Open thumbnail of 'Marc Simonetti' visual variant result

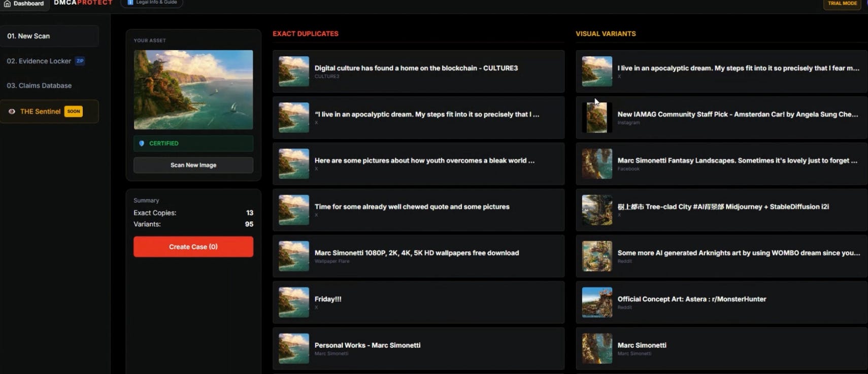pyautogui.click(x=597, y=348)
